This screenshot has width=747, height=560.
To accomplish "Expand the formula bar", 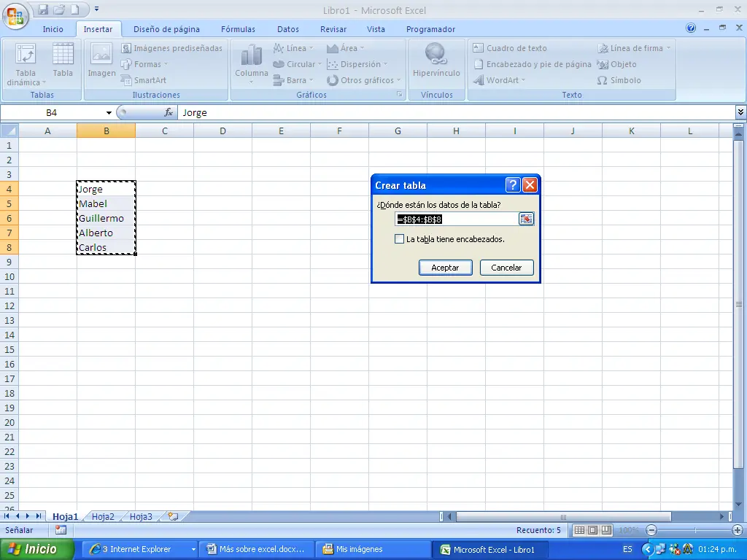I will (741, 112).
